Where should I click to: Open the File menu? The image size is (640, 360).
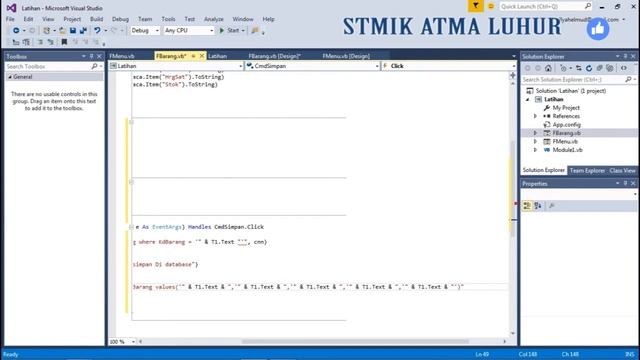pos(10,19)
